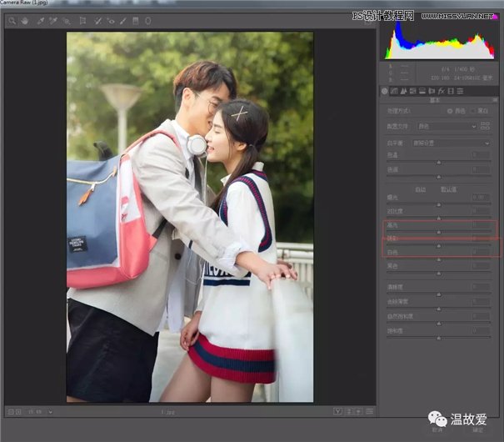This screenshot has width=504, height=442.
Task: Open the Basic panel tab icon
Action: pos(385,91)
